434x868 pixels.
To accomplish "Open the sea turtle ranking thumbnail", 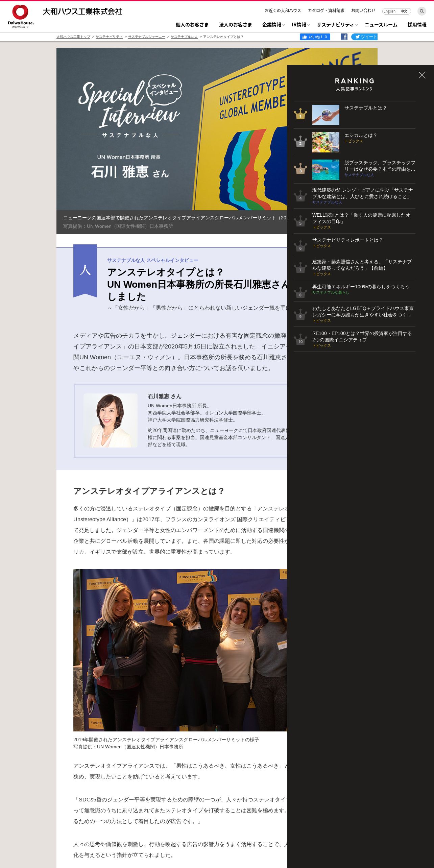I will coord(325,170).
